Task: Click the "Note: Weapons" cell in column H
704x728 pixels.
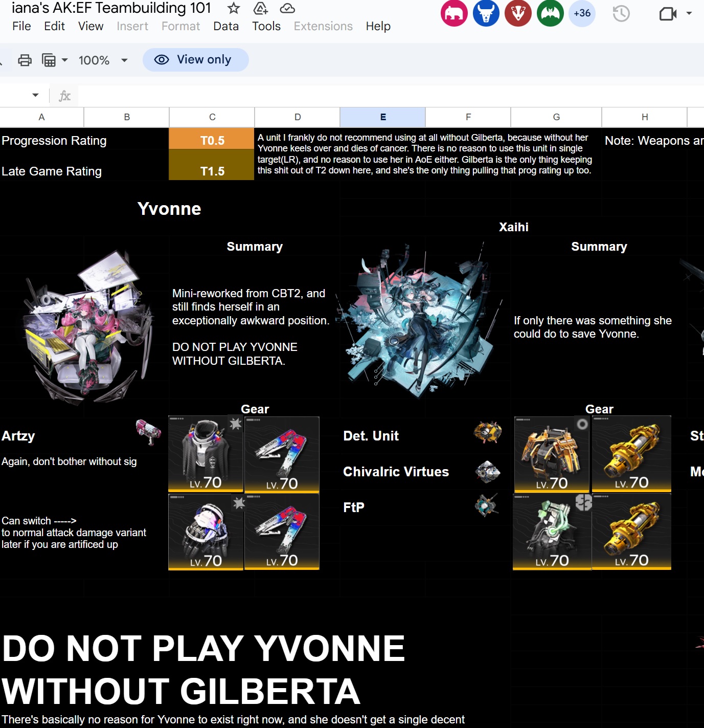Action: click(654, 141)
